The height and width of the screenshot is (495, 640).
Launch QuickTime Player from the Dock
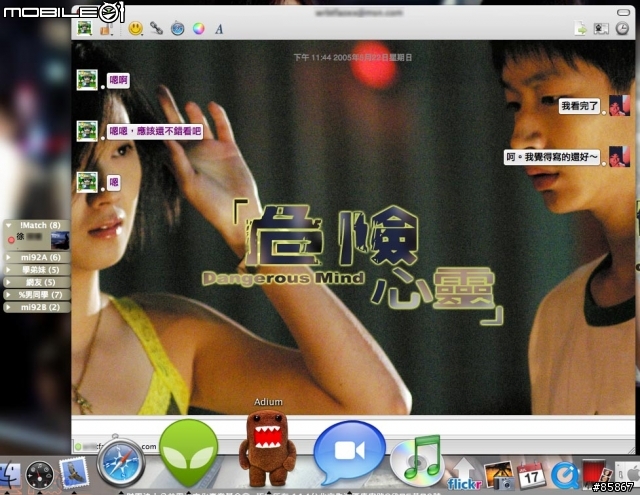(565, 476)
